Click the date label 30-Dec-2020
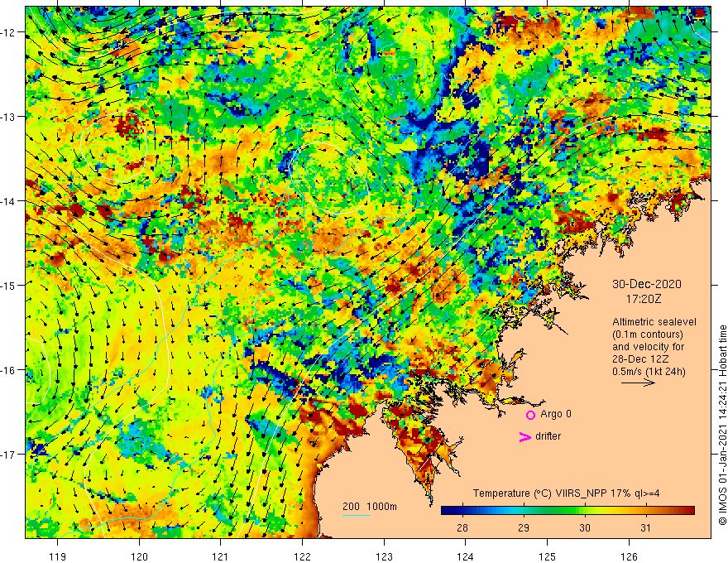 coord(646,284)
